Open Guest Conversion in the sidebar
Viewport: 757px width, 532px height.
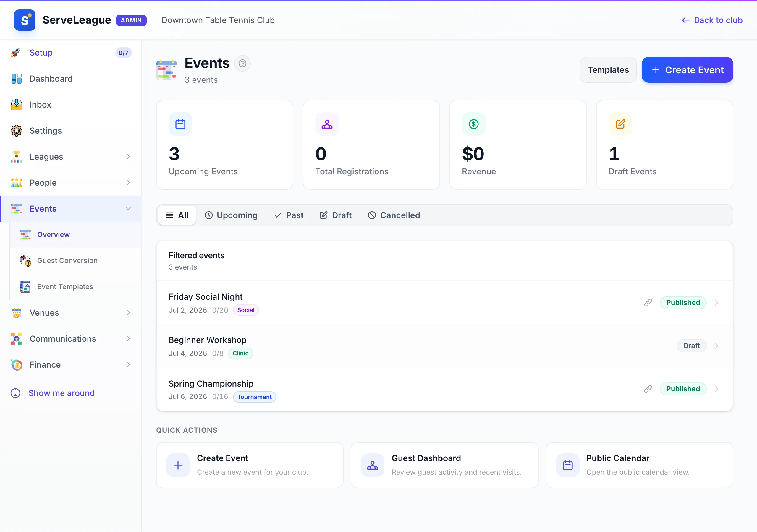[x=76, y=261]
